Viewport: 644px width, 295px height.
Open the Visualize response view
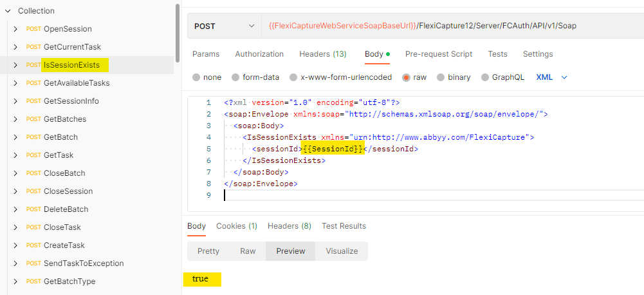pos(342,251)
